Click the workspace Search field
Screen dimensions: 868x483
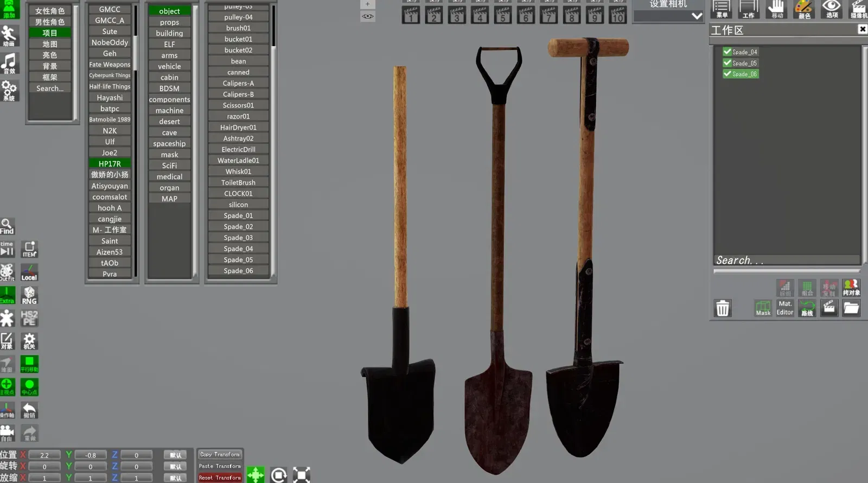[x=787, y=260]
